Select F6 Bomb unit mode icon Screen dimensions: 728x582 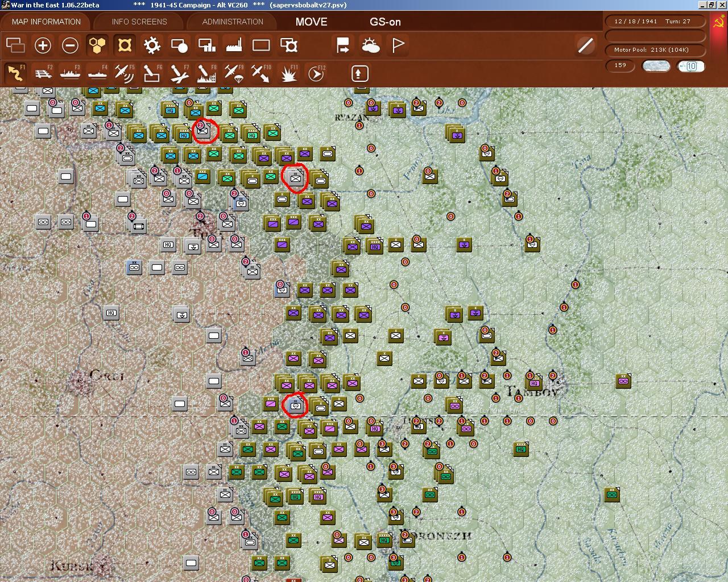point(152,73)
